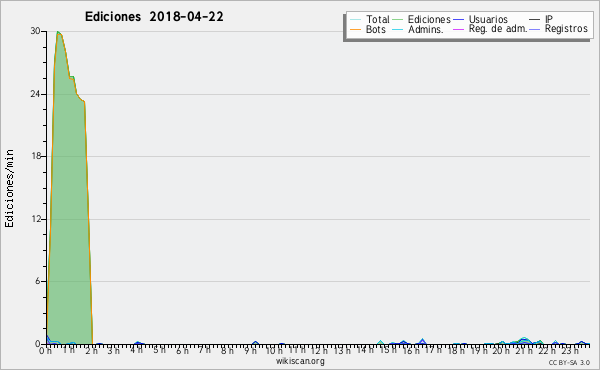The height and width of the screenshot is (370, 600).
Task: Click the blue Usuarios legend line swatch
Action: pyautogui.click(x=458, y=20)
